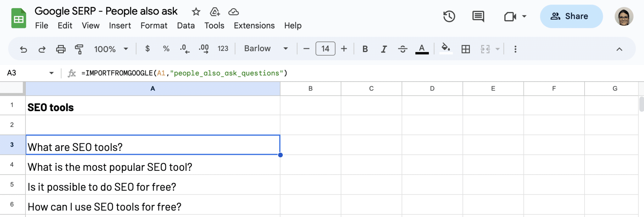Open the File menu
Image resolution: width=644 pixels, height=217 pixels.
42,25
